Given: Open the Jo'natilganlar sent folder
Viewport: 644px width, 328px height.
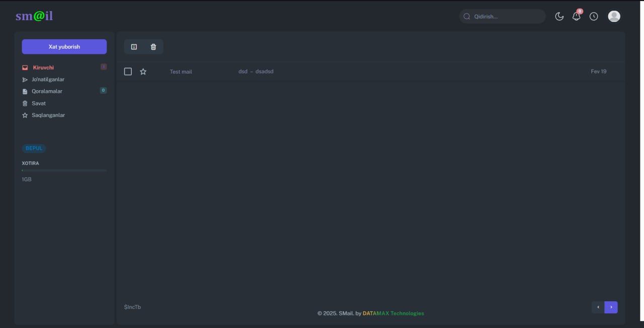Looking at the screenshot, I should point(48,80).
